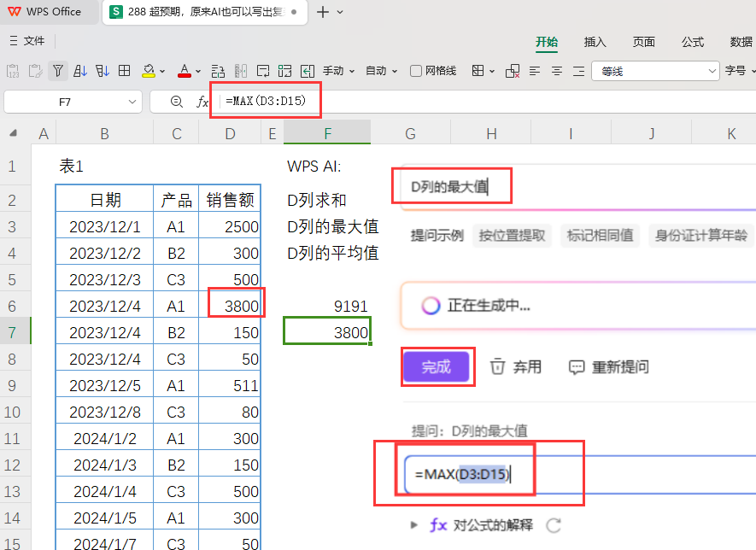The height and width of the screenshot is (550, 756).
Task: Open the new-tab dropdown chevron
Action: [x=340, y=12]
